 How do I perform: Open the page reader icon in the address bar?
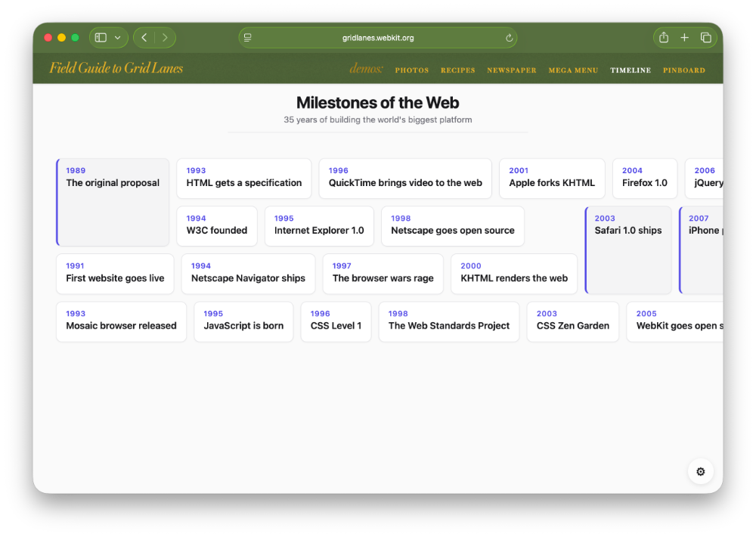coord(247,38)
